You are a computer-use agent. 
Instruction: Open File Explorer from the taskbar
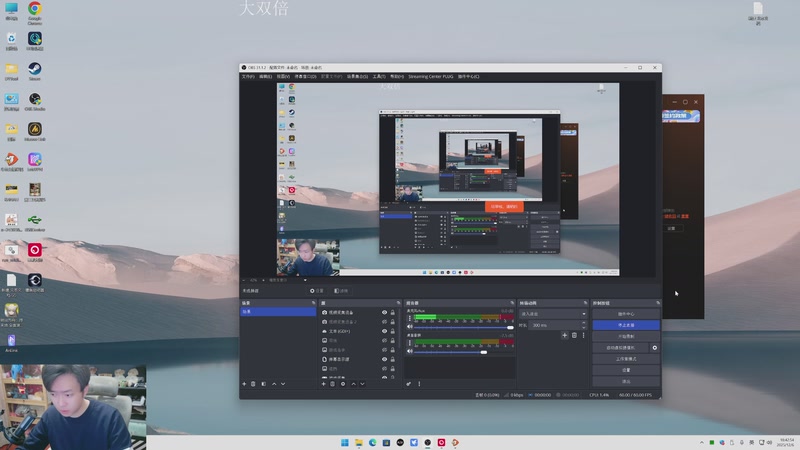coord(359,442)
